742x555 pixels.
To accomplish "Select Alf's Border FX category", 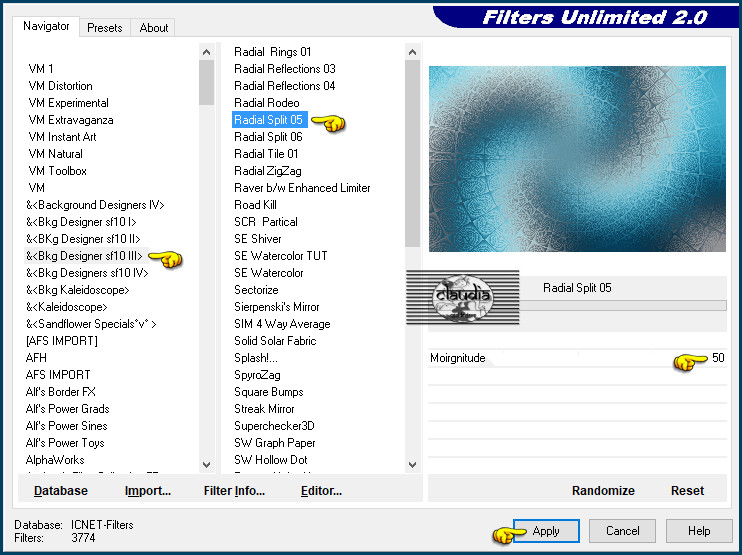I will point(60,392).
